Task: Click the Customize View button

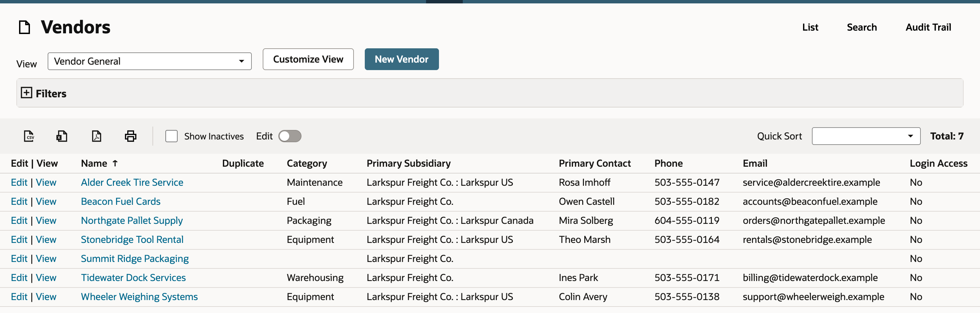Action: (x=308, y=59)
